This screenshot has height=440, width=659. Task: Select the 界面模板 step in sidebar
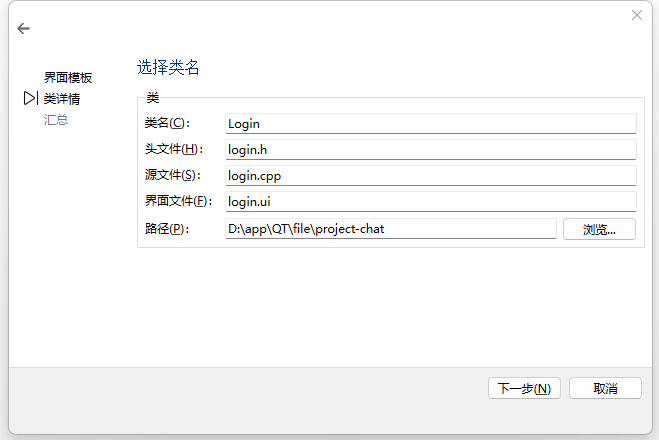68,78
